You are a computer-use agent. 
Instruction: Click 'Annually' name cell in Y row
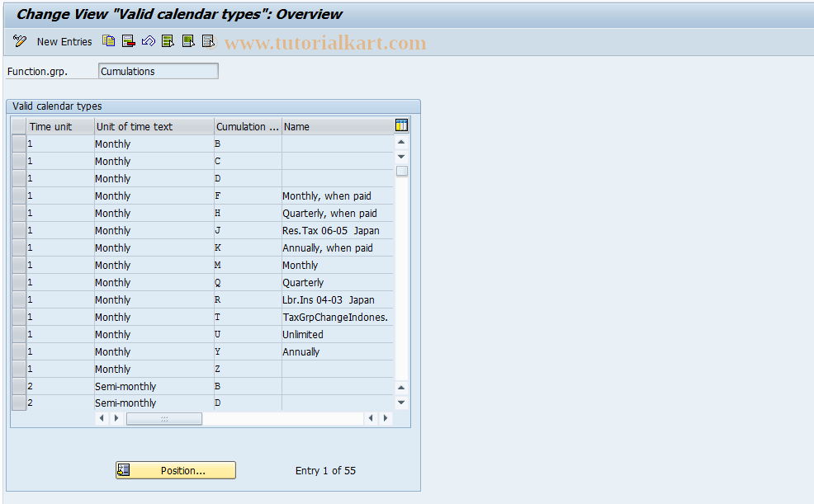[338, 351]
